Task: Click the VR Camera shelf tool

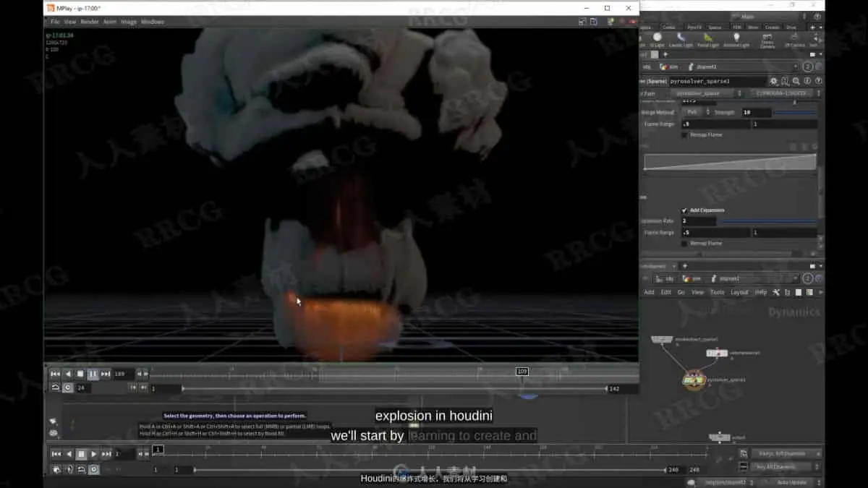Action: (794, 40)
